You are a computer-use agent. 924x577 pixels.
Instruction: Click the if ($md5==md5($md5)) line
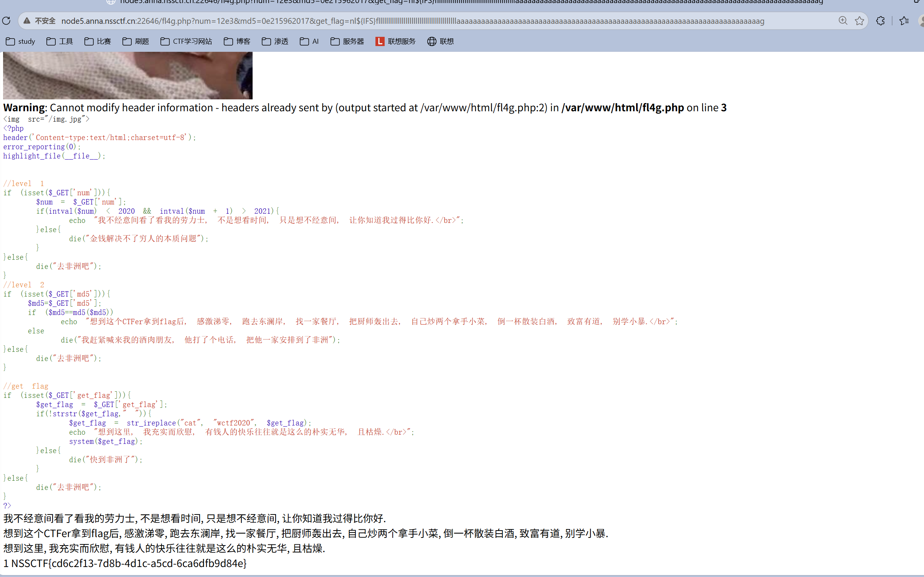pos(70,312)
